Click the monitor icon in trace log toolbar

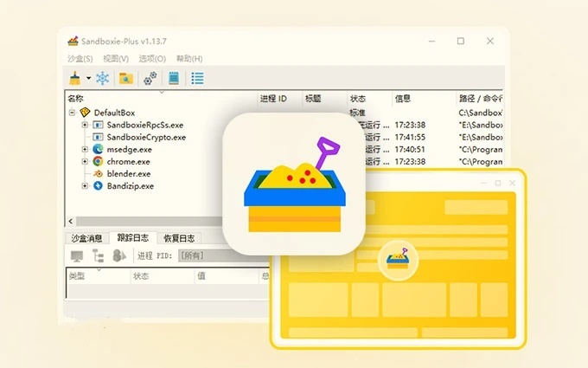[77, 256]
